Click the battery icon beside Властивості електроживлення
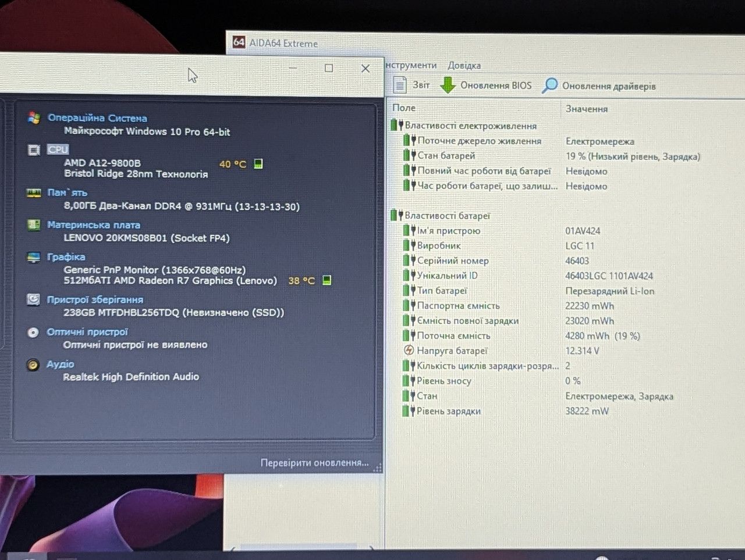Viewport: 745px width, 560px height. [396, 125]
